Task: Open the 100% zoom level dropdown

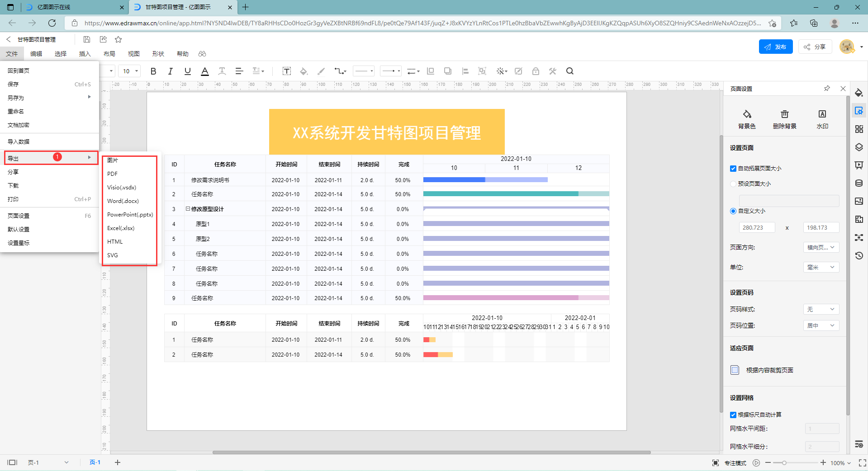Action: tap(840, 463)
